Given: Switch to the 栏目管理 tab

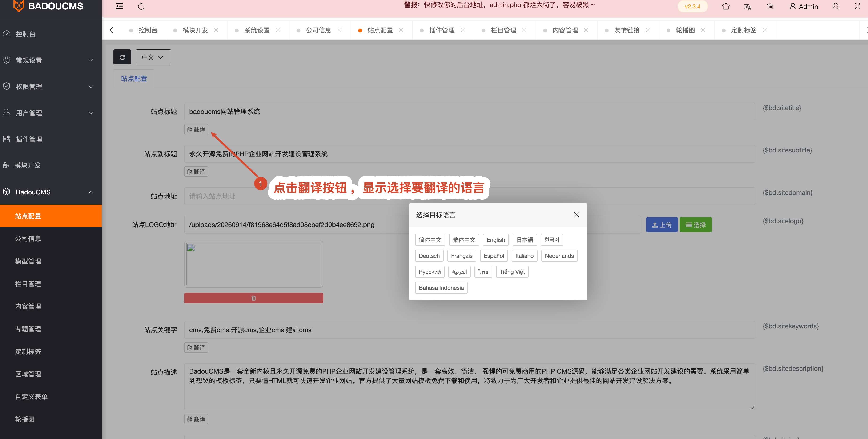Looking at the screenshot, I should point(503,30).
